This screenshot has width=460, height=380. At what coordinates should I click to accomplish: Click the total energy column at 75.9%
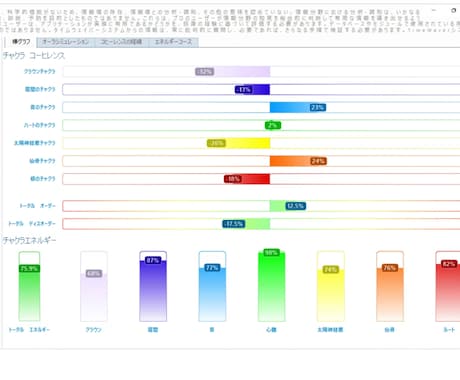pyautogui.click(x=29, y=286)
